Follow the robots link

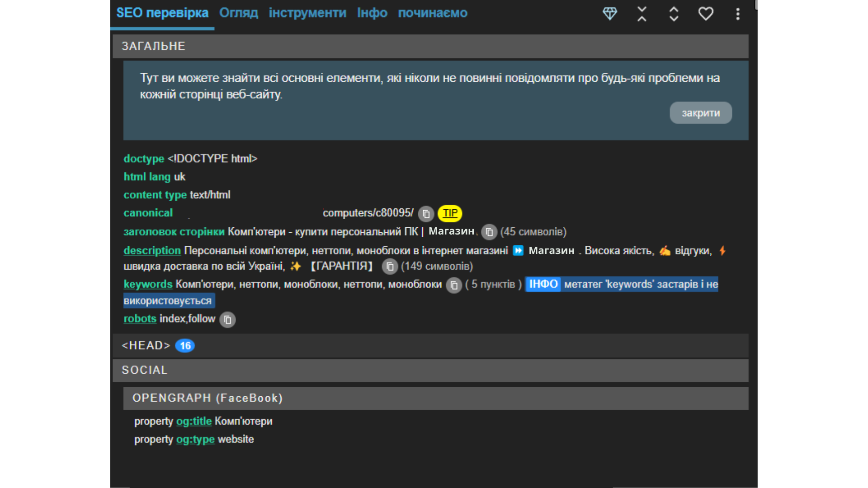pyautogui.click(x=140, y=319)
